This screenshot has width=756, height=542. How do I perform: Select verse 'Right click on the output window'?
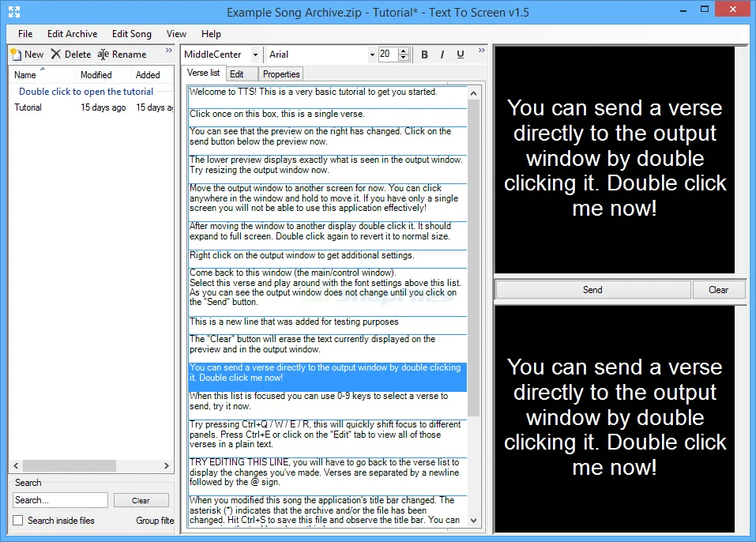(327, 259)
